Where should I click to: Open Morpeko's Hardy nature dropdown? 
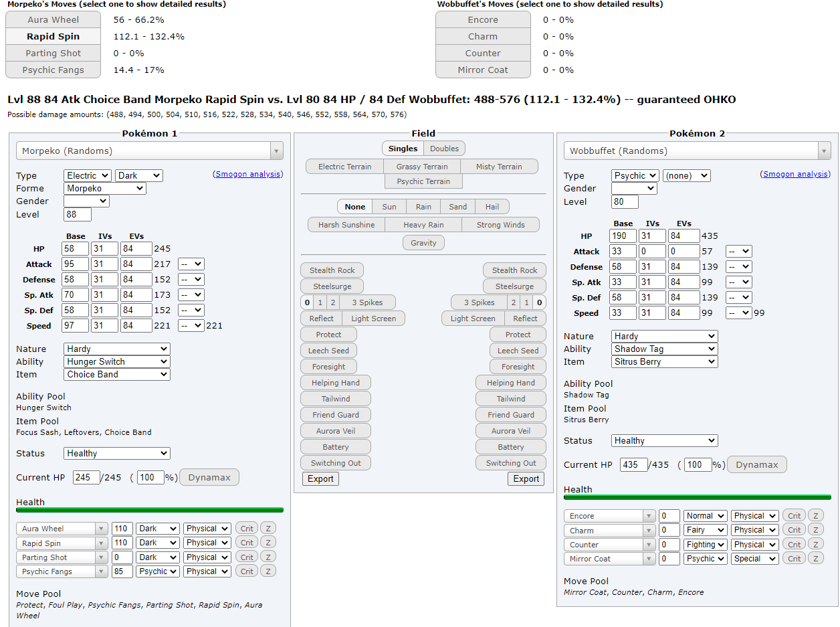117,349
